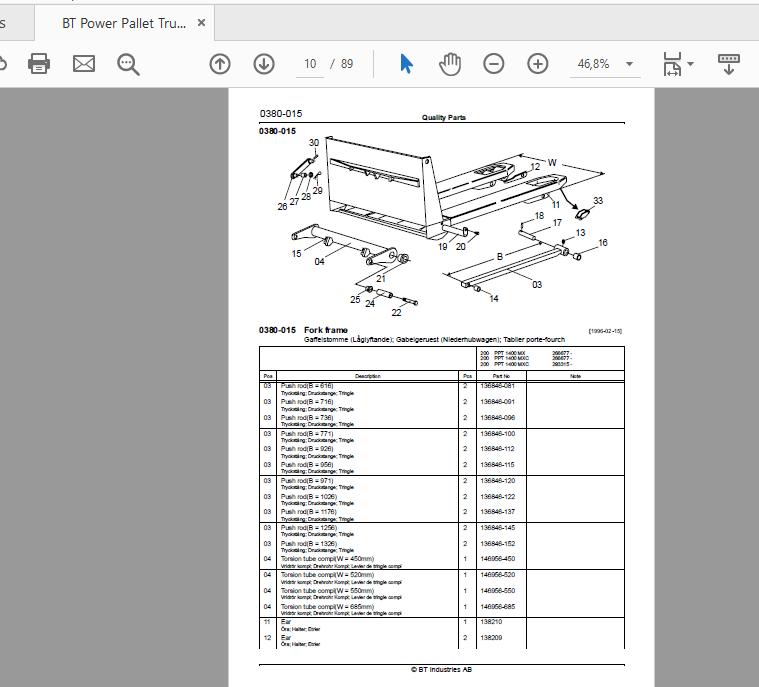Click the page number field showing 10
The width and height of the screenshot is (759, 687).
310,64
